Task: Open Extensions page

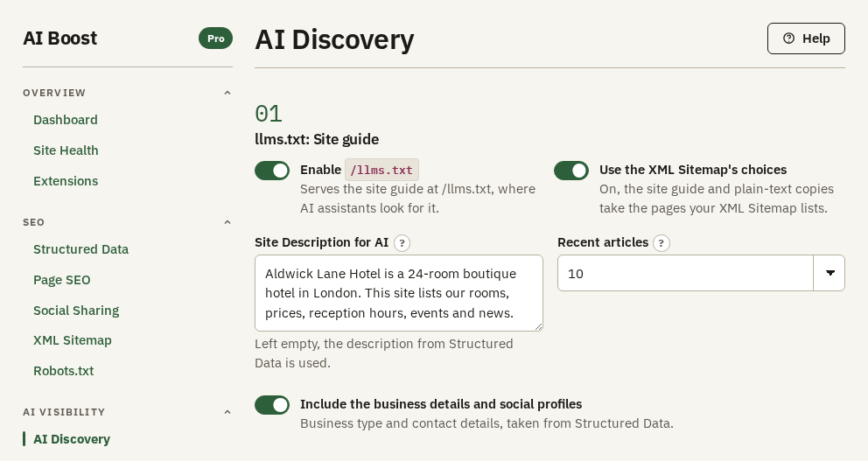Action: tap(66, 181)
